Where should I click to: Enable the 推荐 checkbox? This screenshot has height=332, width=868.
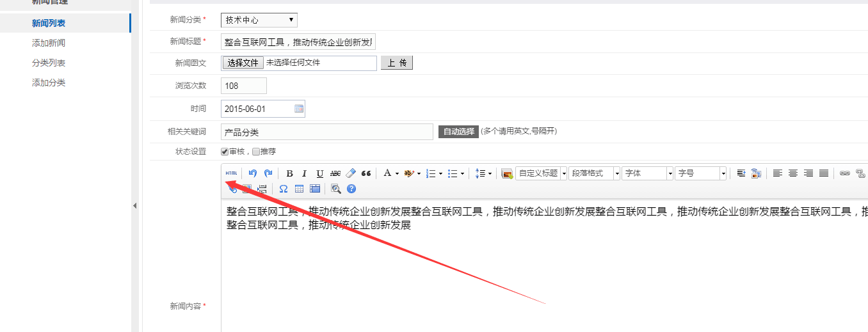click(x=256, y=152)
